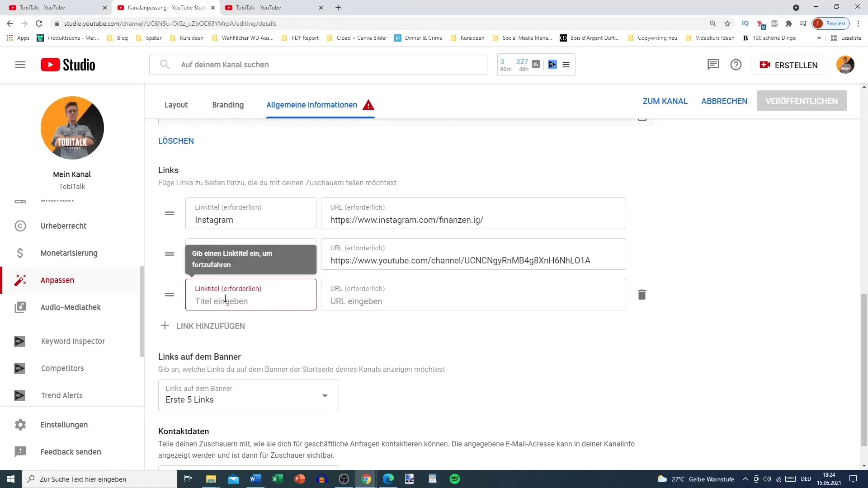Select Anpassen in the sidebar menu
Screen dimensions: 868x488
(72, 280)
